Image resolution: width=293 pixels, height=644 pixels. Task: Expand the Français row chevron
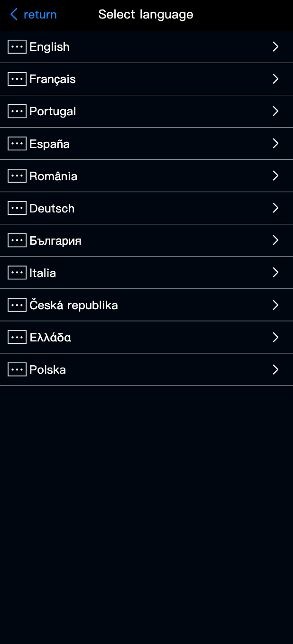point(275,79)
